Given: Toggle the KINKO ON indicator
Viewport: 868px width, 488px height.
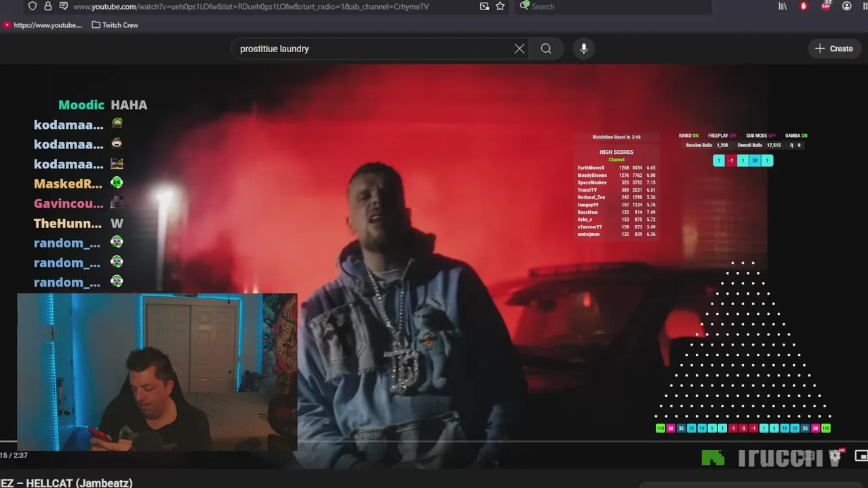Looking at the screenshot, I should pos(688,136).
